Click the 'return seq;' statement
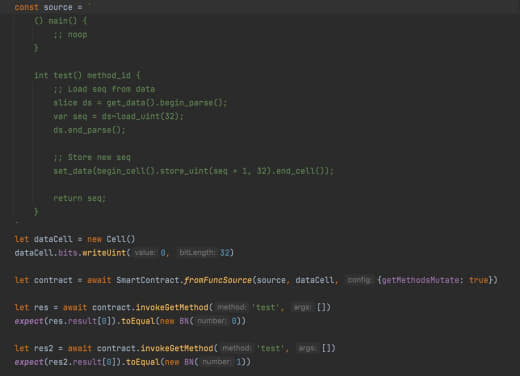The image size is (520, 376). pyautogui.click(x=79, y=198)
